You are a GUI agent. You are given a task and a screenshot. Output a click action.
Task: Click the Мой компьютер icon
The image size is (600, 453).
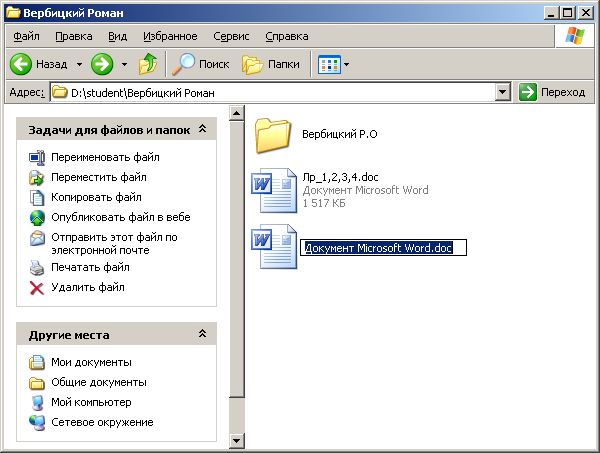click(37, 402)
